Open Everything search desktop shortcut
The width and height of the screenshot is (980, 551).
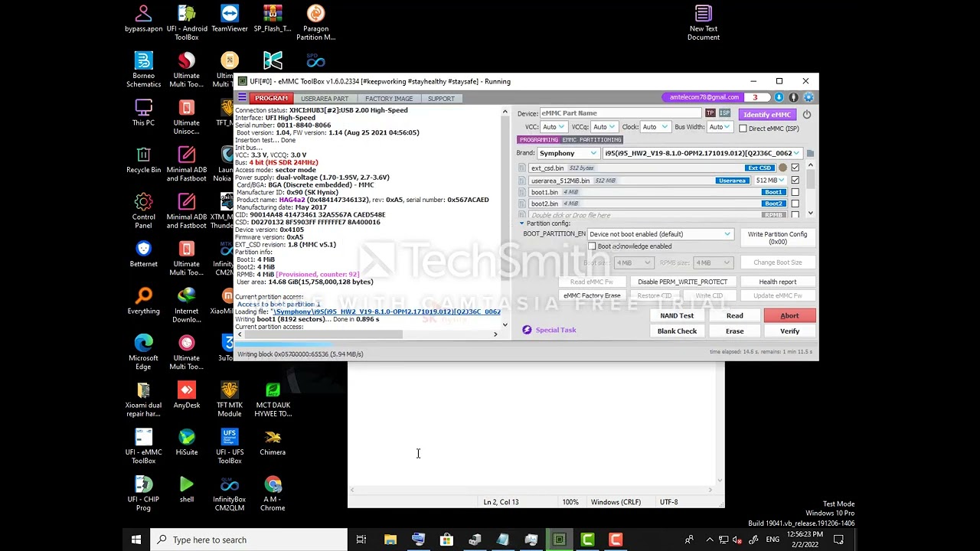coord(143,302)
